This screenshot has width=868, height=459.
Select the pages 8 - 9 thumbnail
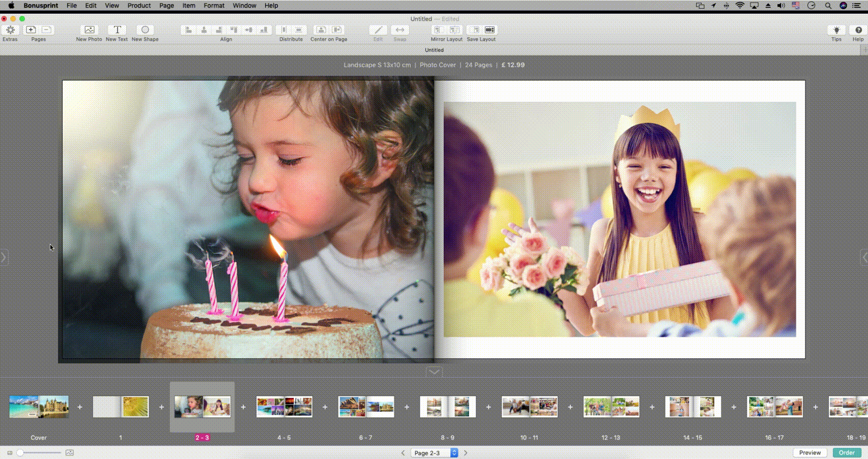point(448,407)
